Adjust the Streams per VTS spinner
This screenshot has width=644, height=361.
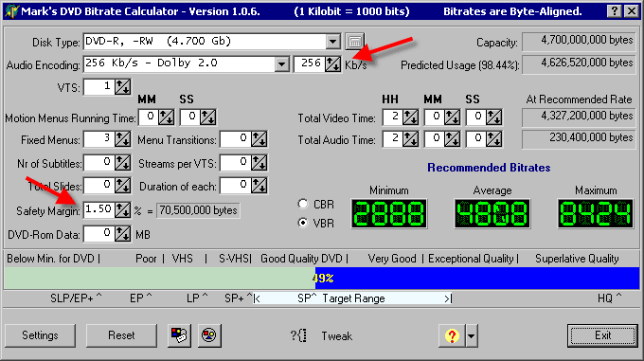259,163
